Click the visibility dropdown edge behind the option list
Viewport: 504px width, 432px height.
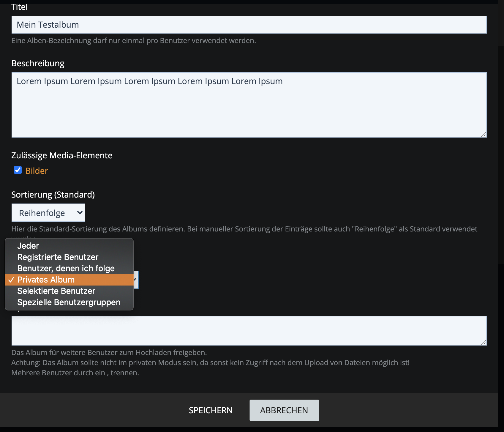[136, 280]
